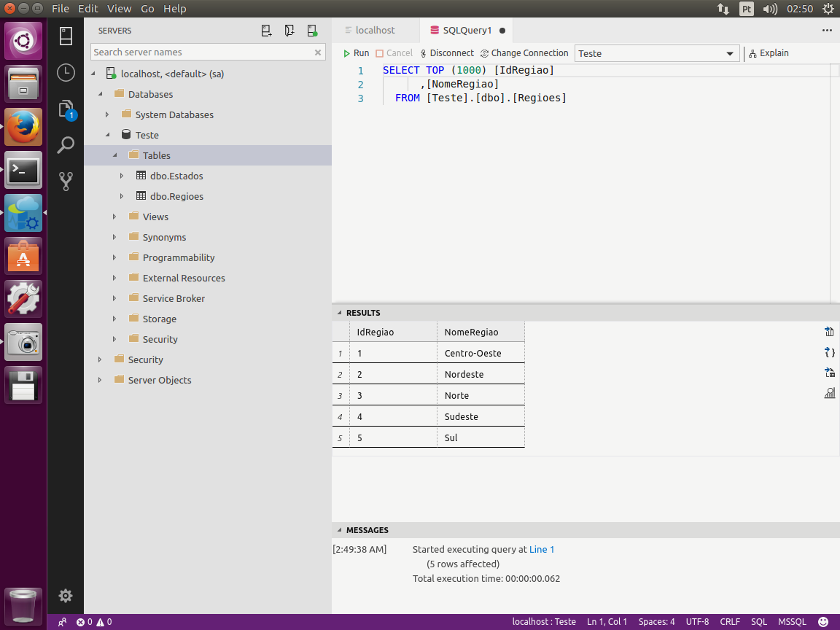Save results as JSON icon
Image resolution: width=840 pixels, height=630 pixels.
click(x=829, y=352)
